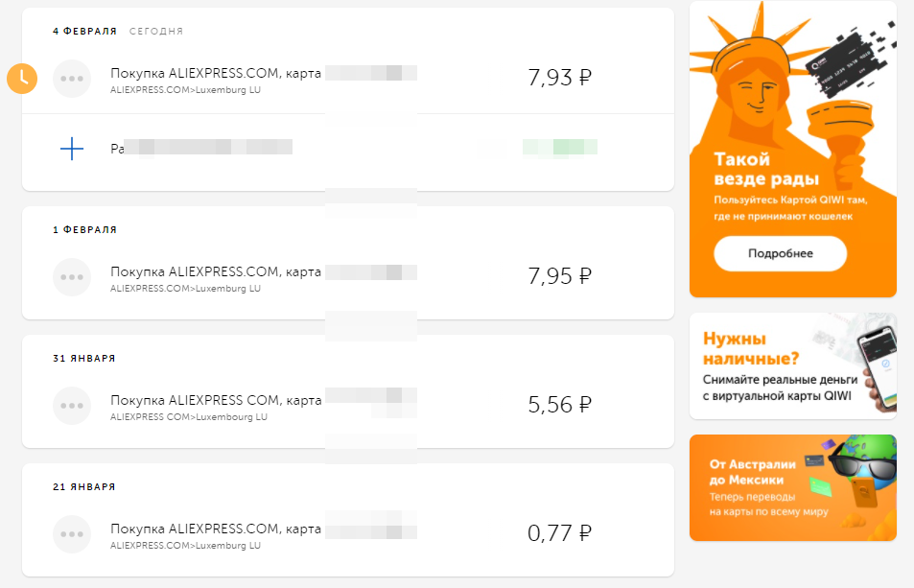
Task: Click the three-dot icon for 0,77 ₽ purchase
Action: (x=72, y=533)
